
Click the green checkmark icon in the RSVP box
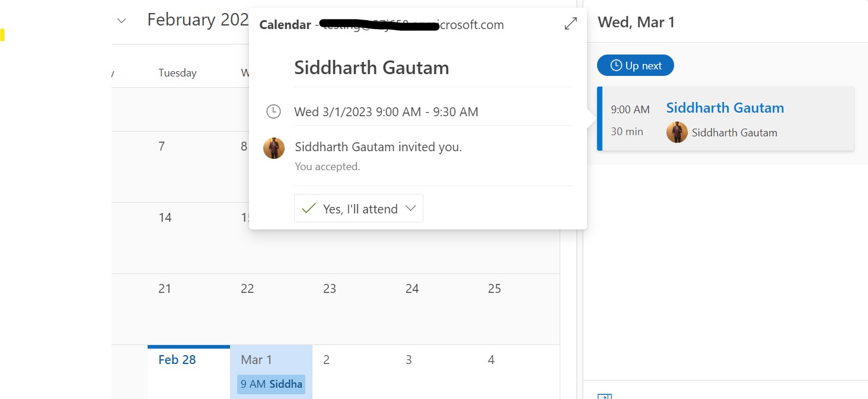[x=308, y=209]
